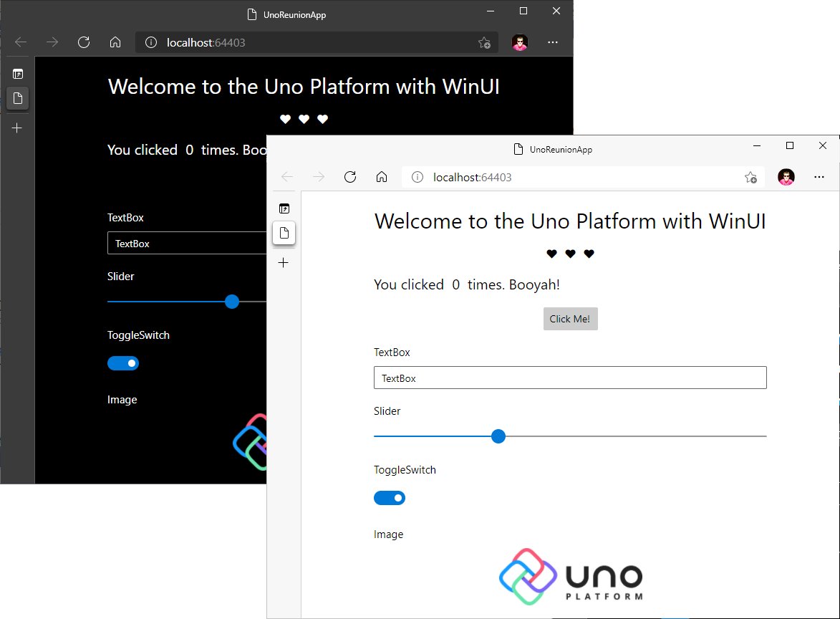Add to favorites in the dark window

coord(484,43)
